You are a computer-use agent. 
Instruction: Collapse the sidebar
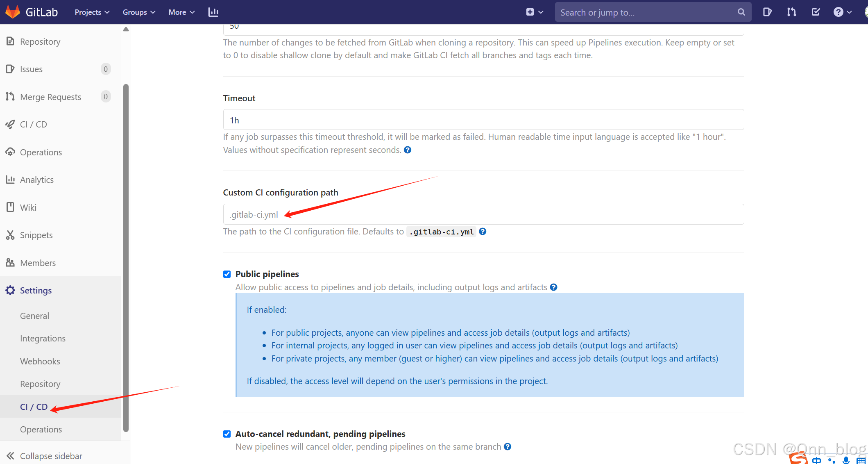[51, 455]
